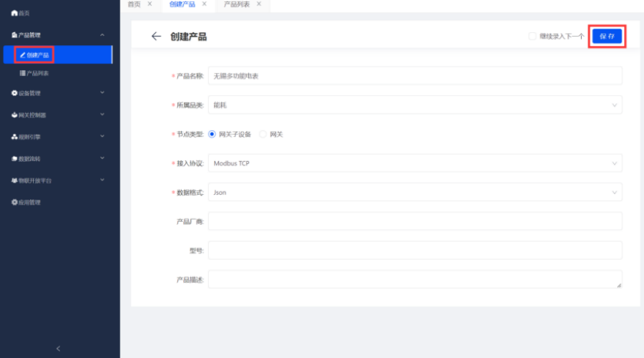Expand the 网关控制器 menu chevron

[102, 115]
